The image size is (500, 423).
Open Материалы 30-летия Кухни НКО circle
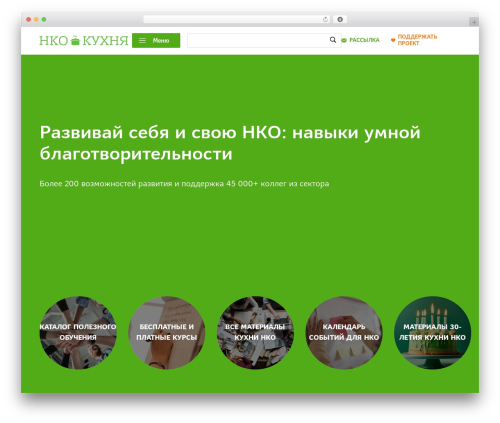[x=432, y=332]
